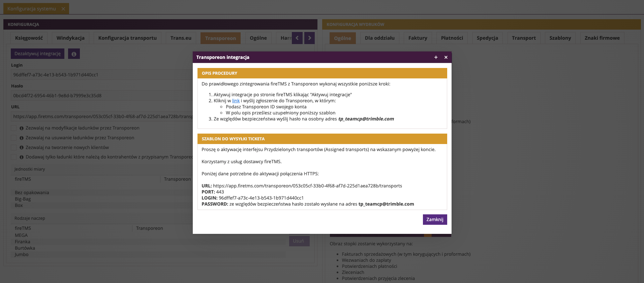Click into the URL input field
644x283 pixels.
(102, 116)
